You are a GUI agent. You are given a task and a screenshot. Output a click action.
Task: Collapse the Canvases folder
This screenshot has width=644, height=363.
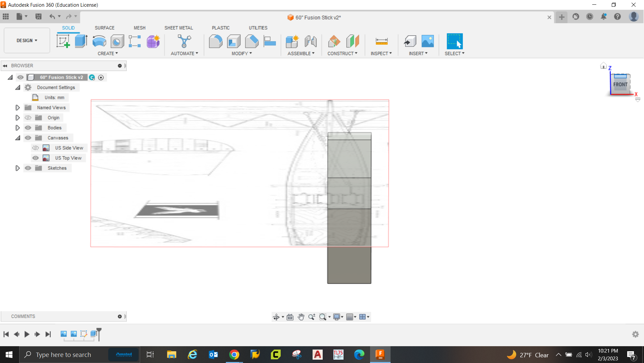click(17, 138)
